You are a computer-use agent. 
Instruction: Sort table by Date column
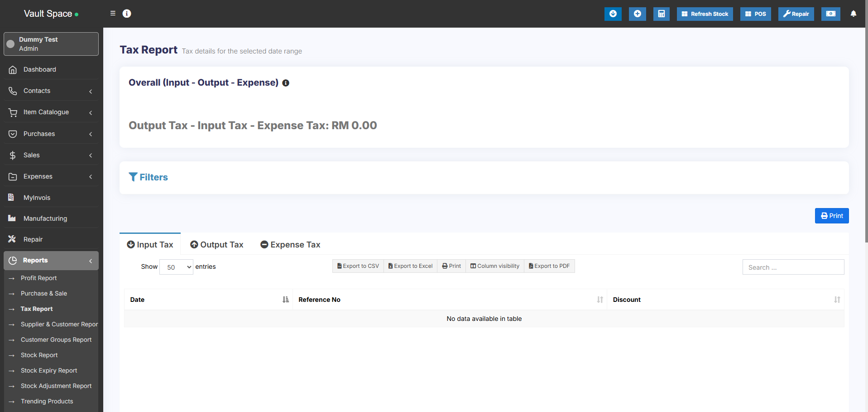pos(208,300)
